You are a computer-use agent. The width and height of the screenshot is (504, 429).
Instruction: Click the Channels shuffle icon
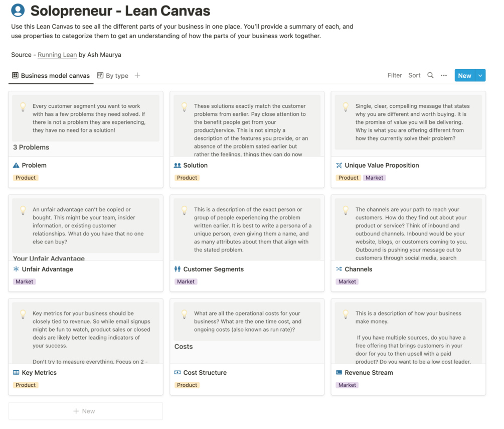click(x=340, y=269)
